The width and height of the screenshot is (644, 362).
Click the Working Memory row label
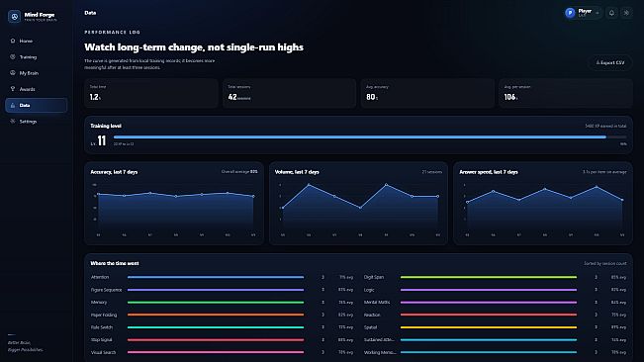click(x=380, y=352)
